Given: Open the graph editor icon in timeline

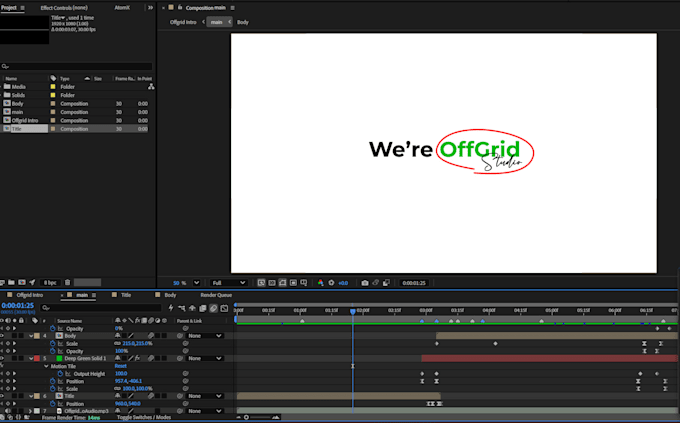Looking at the screenshot, I should pos(224,308).
